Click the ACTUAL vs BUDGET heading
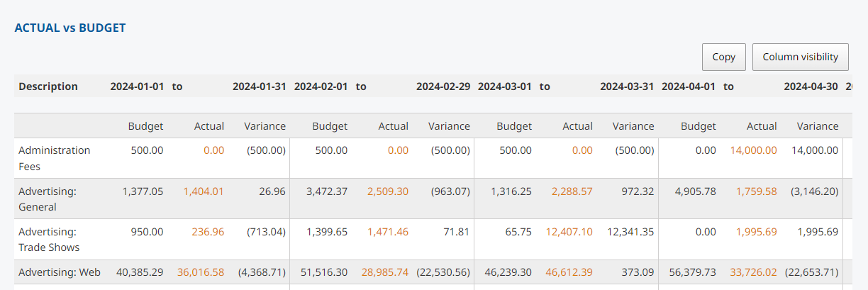Image resolution: width=868 pixels, height=290 pixels. click(x=70, y=28)
